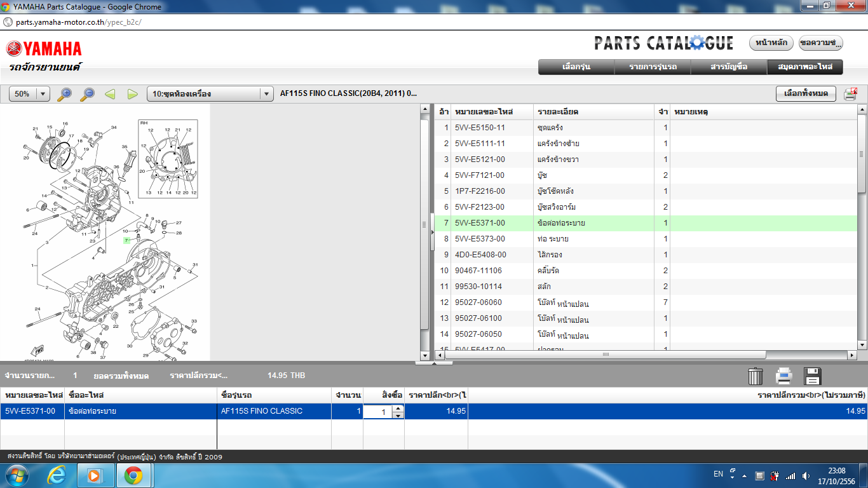868x488 pixels.
Task: Click the หมายเลขอะไหล่ header in the parts list
Action: 492,112
